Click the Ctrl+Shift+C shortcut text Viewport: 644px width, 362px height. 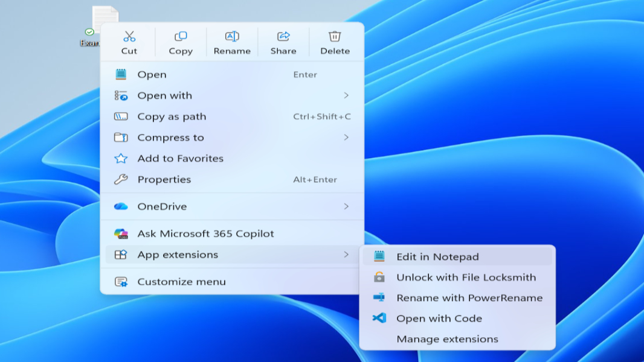(x=322, y=116)
